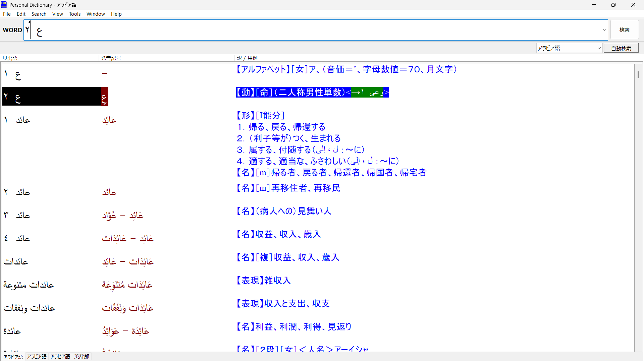The height and width of the screenshot is (362, 644).
Task: Open the Search menu
Action: click(39, 14)
